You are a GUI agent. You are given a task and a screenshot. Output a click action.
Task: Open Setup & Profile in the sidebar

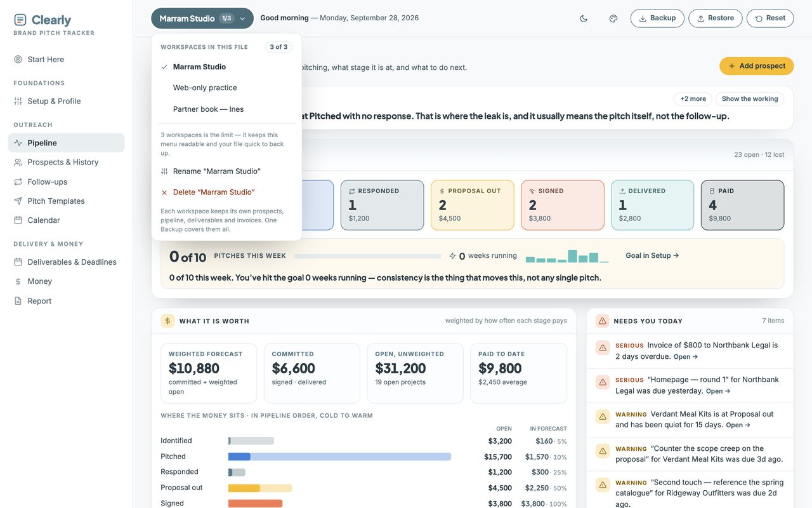(66, 101)
